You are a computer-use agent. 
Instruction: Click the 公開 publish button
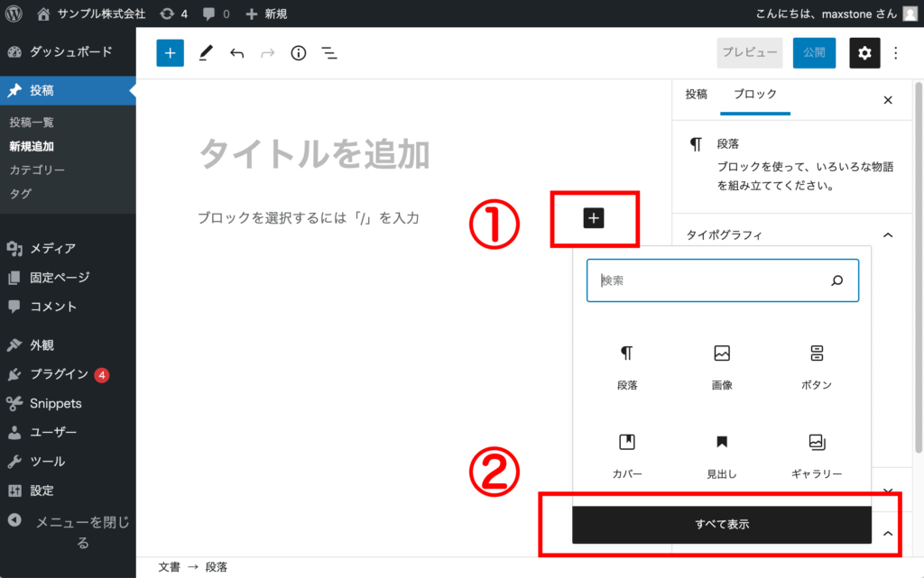[x=814, y=53]
